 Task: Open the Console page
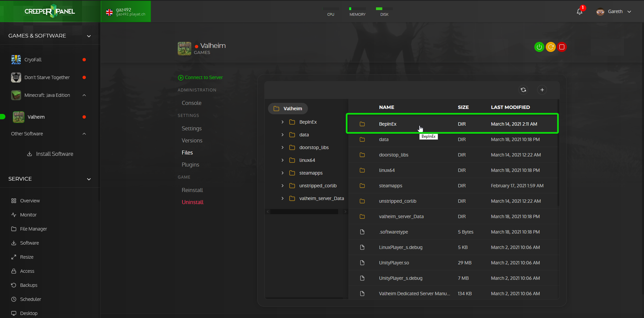pos(192,103)
